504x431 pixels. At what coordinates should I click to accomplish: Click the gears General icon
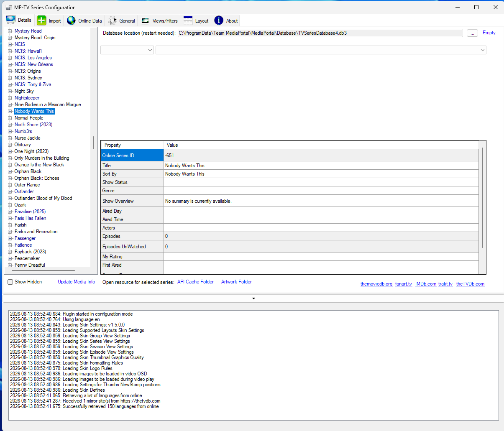pos(112,20)
